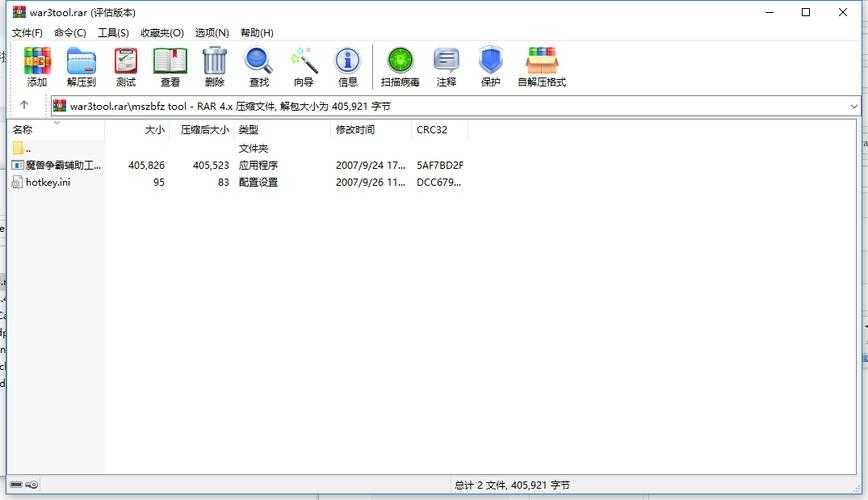Click the 文件夹 type cell
Image resolution: width=868 pixels, height=500 pixels.
click(x=253, y=148)
